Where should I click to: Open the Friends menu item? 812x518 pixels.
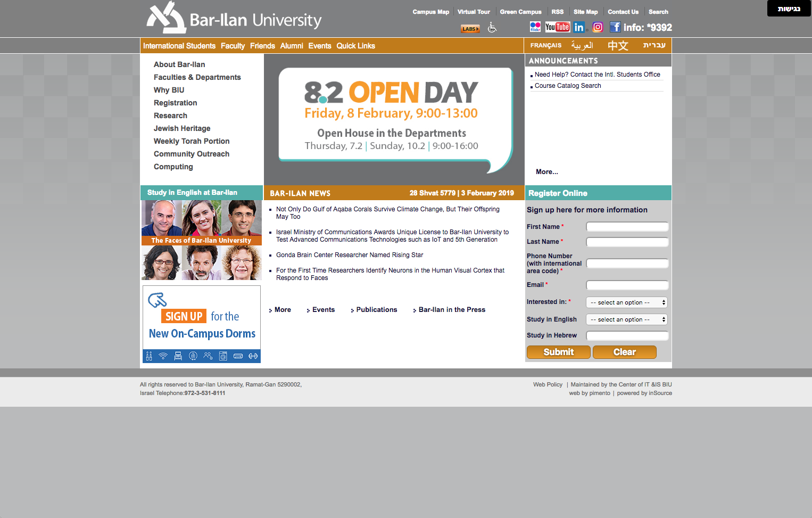(263, 46)
